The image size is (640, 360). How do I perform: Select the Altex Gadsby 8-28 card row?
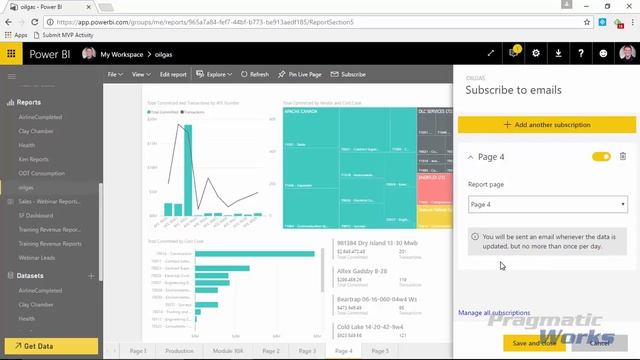click(x=378, y=277)
